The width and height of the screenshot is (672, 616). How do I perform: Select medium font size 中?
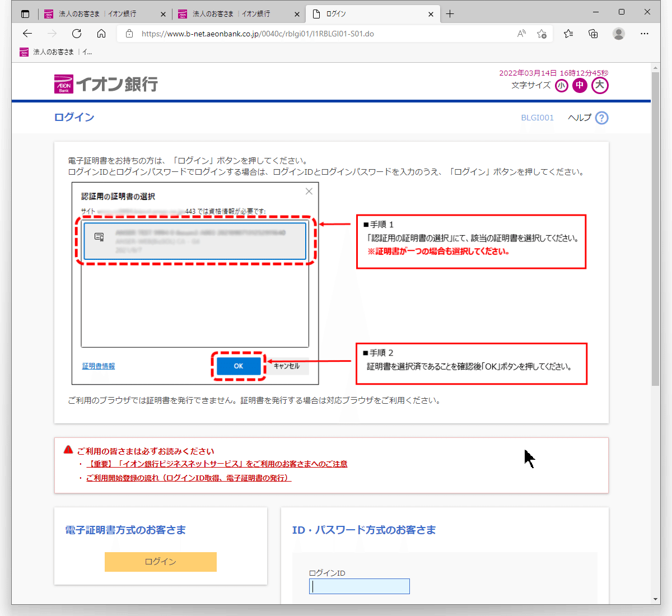tap(580, 85)
